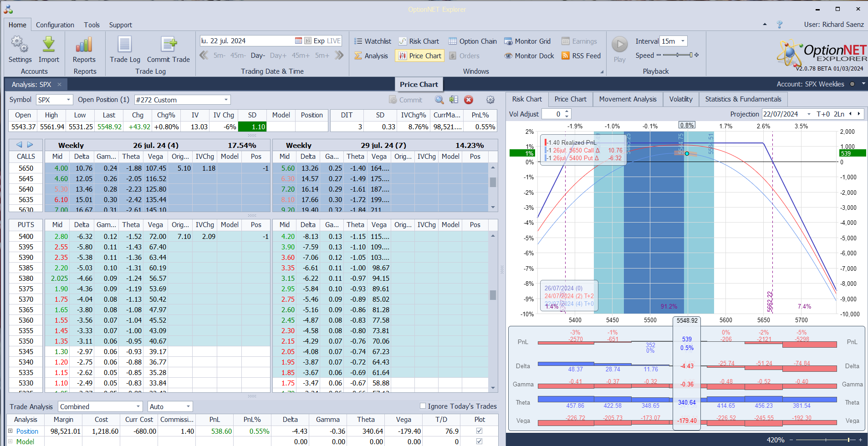Click the red X delete position icon
Viewport: 868px width, 446px height.
(x=469, y=100)
